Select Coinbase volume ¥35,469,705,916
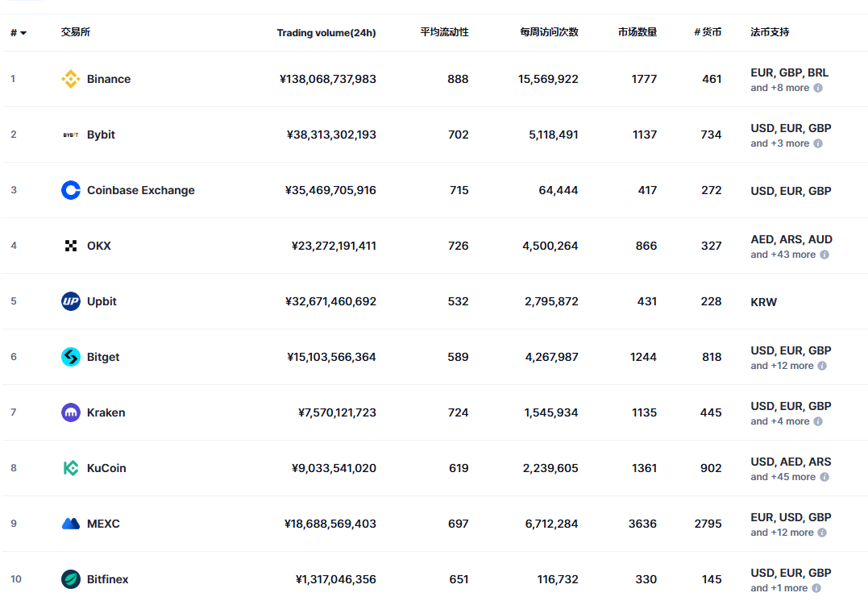The height and width of the screenshot is (601, 868). [330, 190]
